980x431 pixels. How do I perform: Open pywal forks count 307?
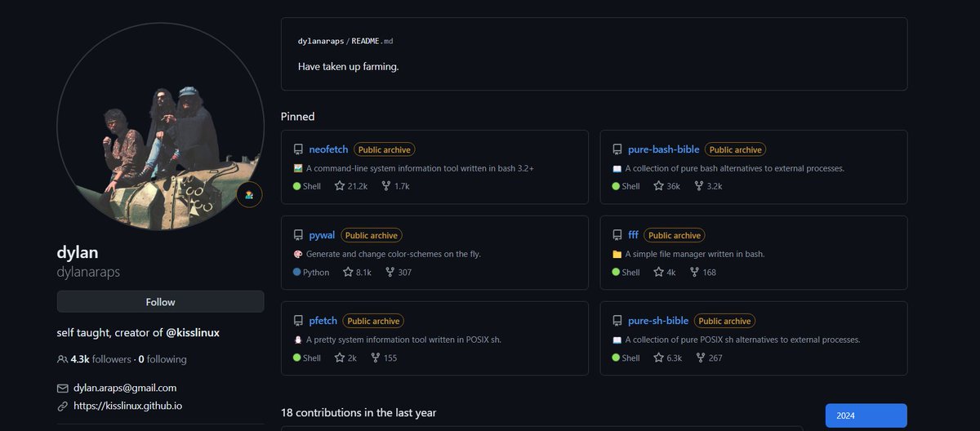tap(398, 272)
